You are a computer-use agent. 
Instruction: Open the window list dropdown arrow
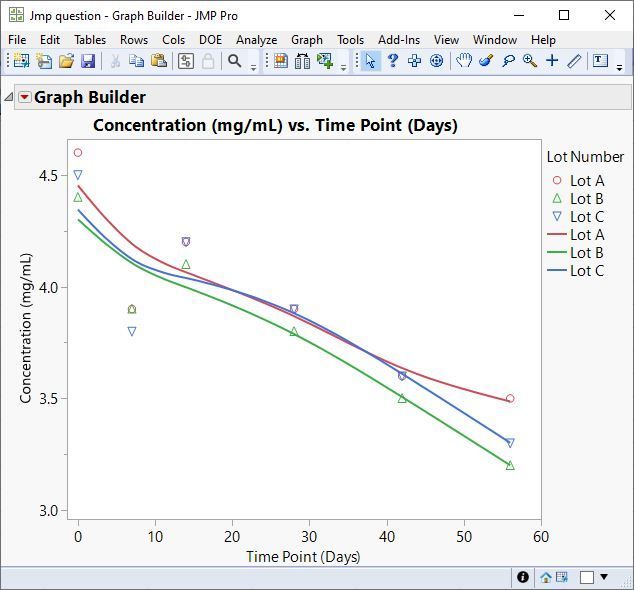604,577
